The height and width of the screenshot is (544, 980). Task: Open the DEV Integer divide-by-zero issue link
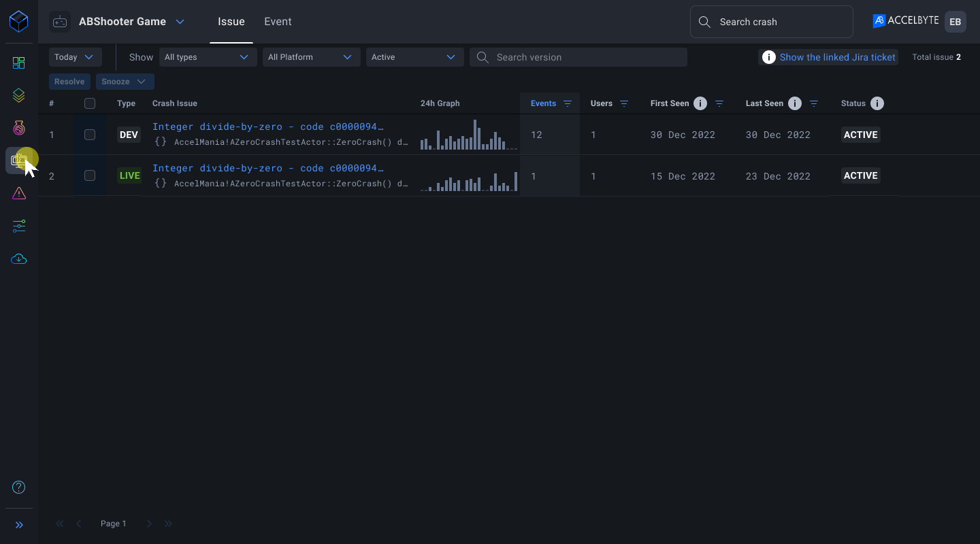click(268, 126)
